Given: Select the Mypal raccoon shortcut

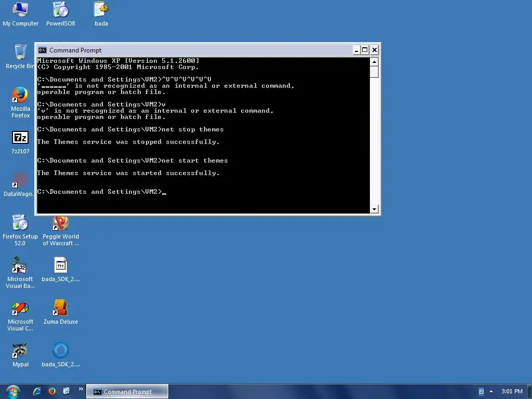Looking at the screenshot, I should [x=20, y=355].
